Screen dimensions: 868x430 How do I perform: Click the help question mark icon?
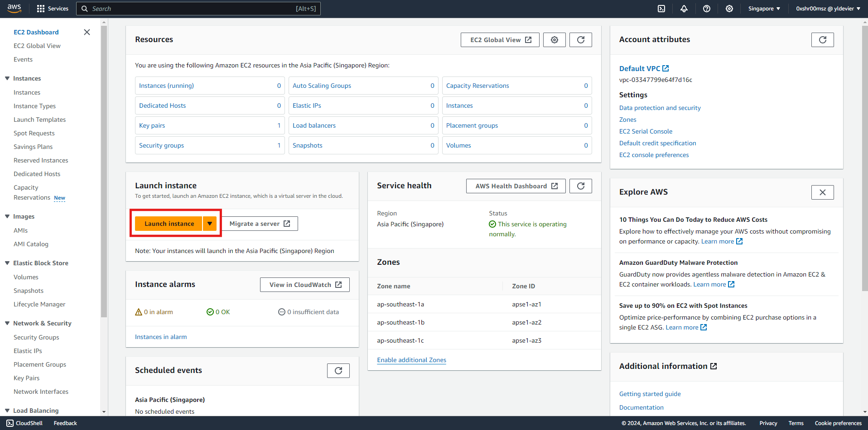[x=707, y=9]
